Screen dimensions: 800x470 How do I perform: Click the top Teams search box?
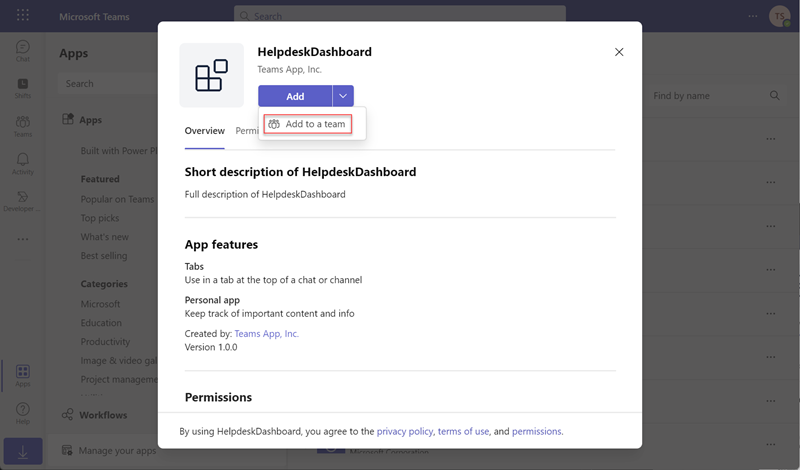pyautogui.click(x=399, y=15)
